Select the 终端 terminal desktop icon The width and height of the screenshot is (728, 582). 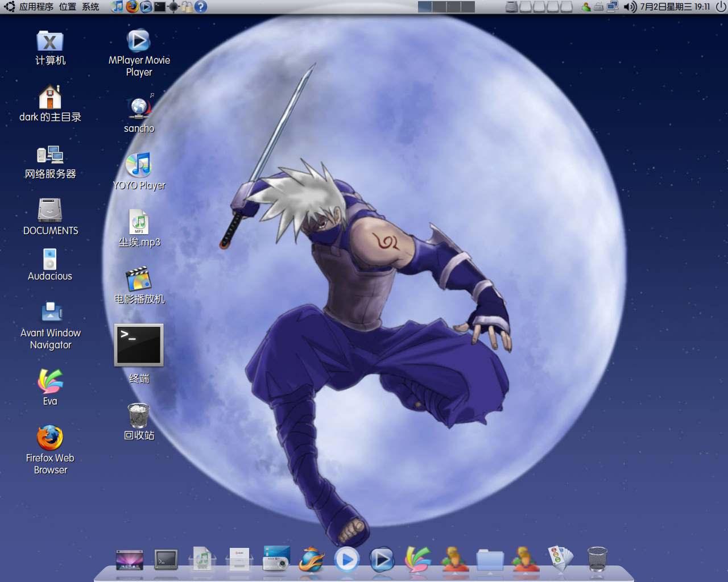tap(139, 345)
